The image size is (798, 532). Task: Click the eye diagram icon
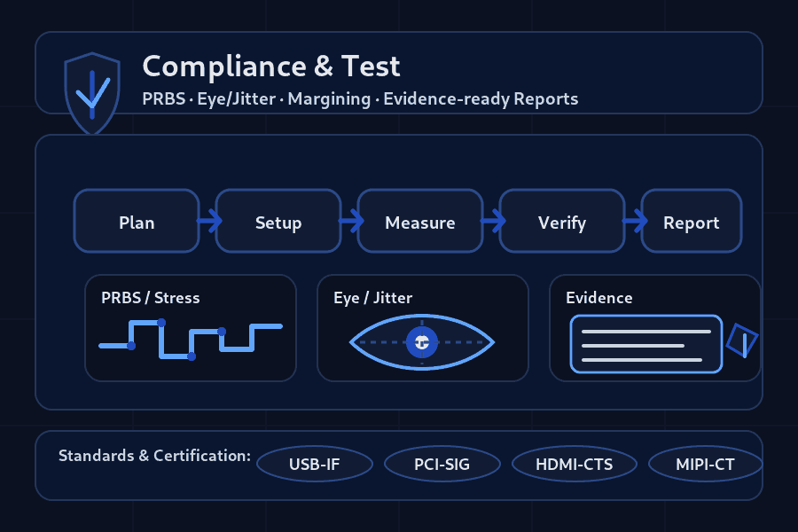(x=422, y=342)
